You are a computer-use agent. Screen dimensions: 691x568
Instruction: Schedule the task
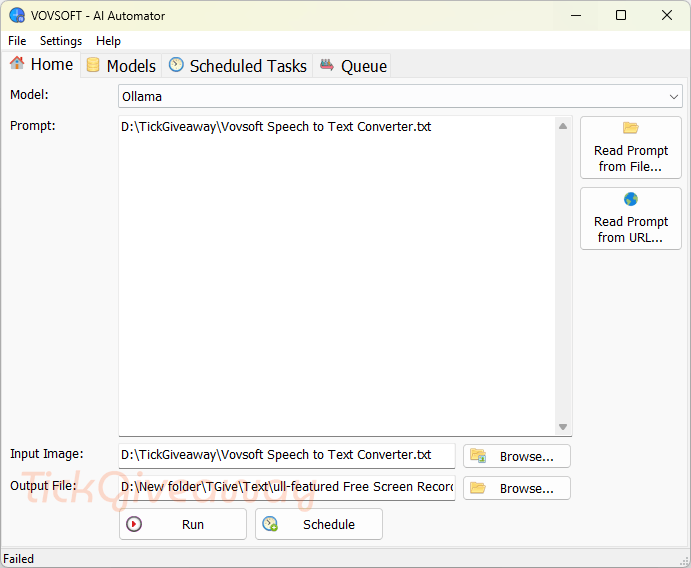(319, 524)
